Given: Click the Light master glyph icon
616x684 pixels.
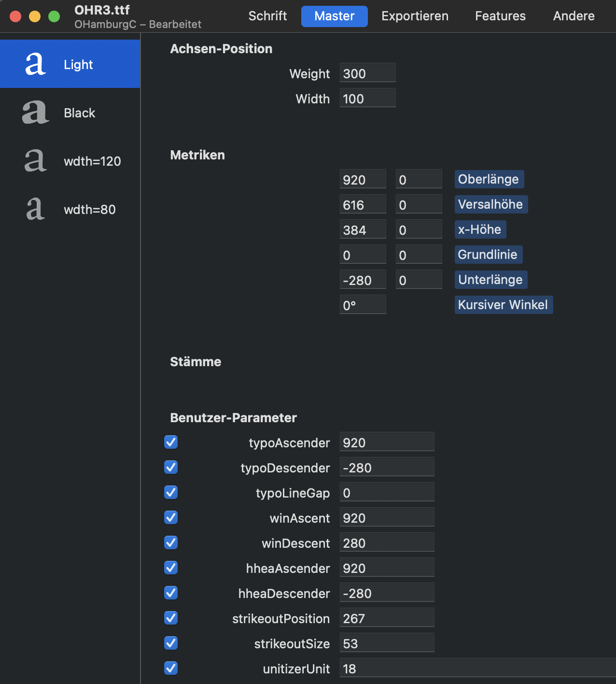Looking at the screenshot, I should pyautogui.click(x=36, y=64).
